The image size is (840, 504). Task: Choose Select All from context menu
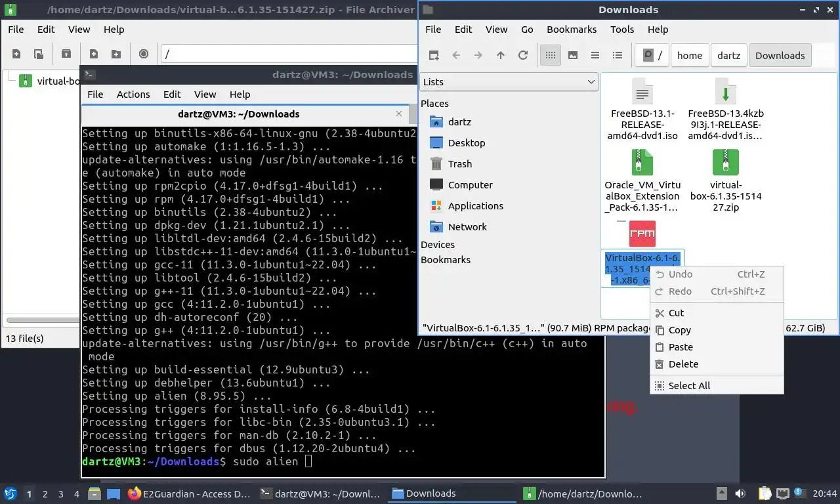pyautogui.click(x=717, y=386)
